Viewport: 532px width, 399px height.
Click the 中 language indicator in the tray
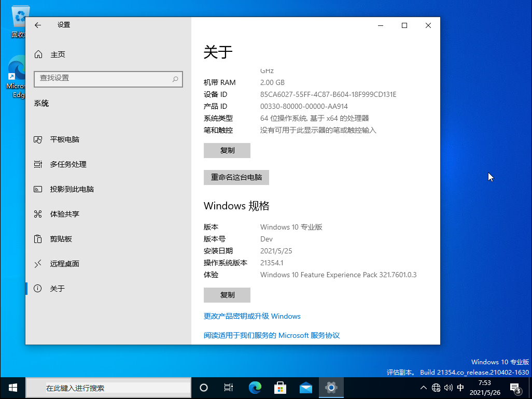point(460,387)
